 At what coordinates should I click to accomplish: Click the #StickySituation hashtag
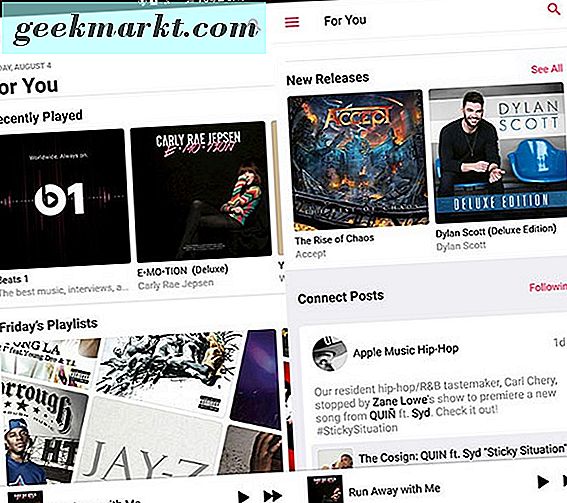point(357,429)
